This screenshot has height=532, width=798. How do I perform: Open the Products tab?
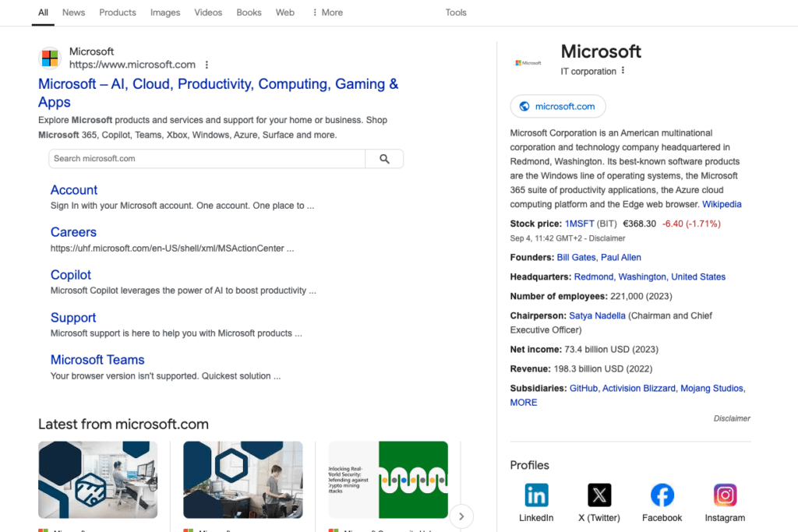118,12
